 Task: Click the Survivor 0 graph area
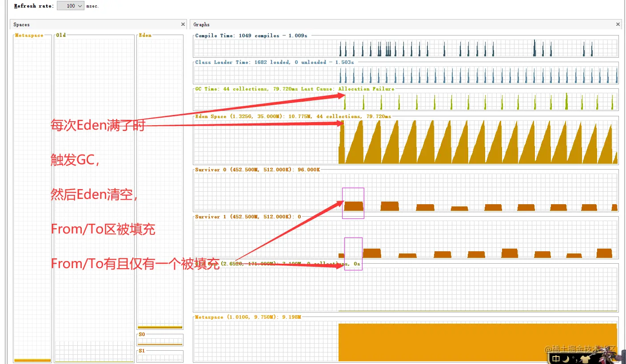pyautogui.click(x=406, y=192)
